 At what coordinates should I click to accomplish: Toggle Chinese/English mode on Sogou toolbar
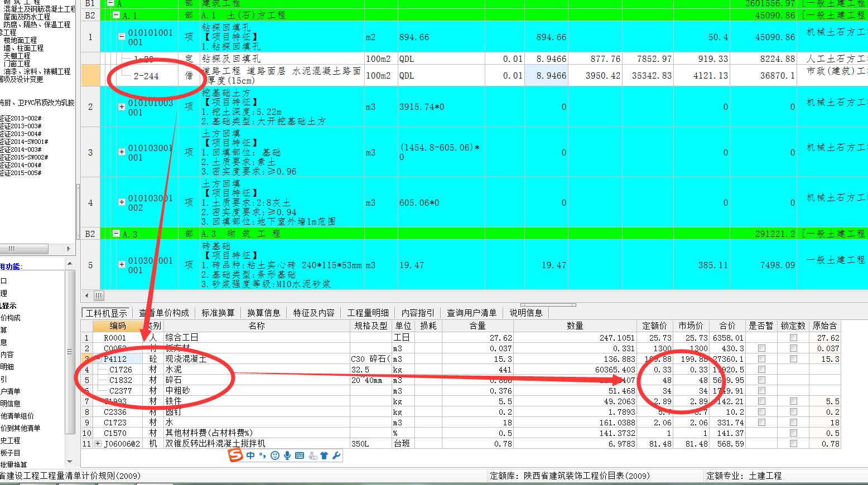[250, 455]
